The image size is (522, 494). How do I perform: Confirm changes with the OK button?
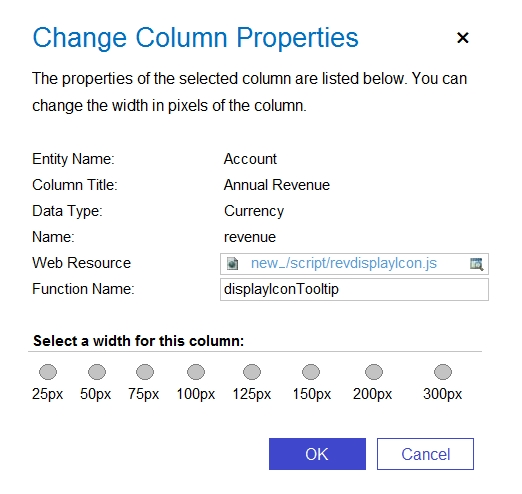317,454
